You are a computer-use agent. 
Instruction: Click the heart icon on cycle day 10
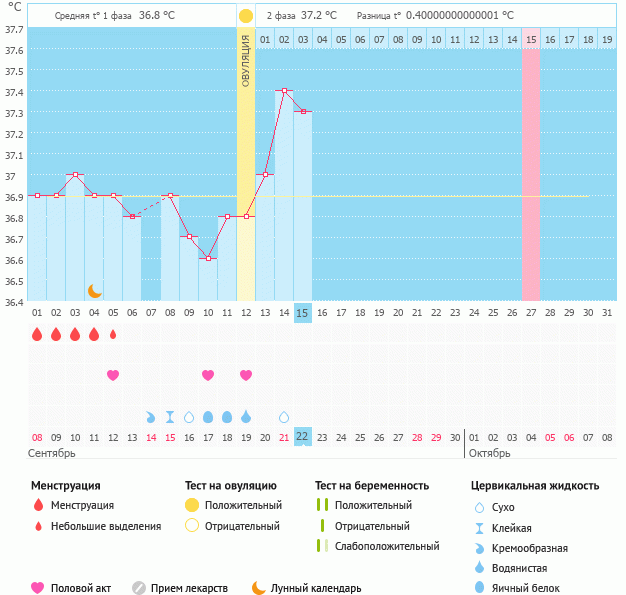coord(208,375)
